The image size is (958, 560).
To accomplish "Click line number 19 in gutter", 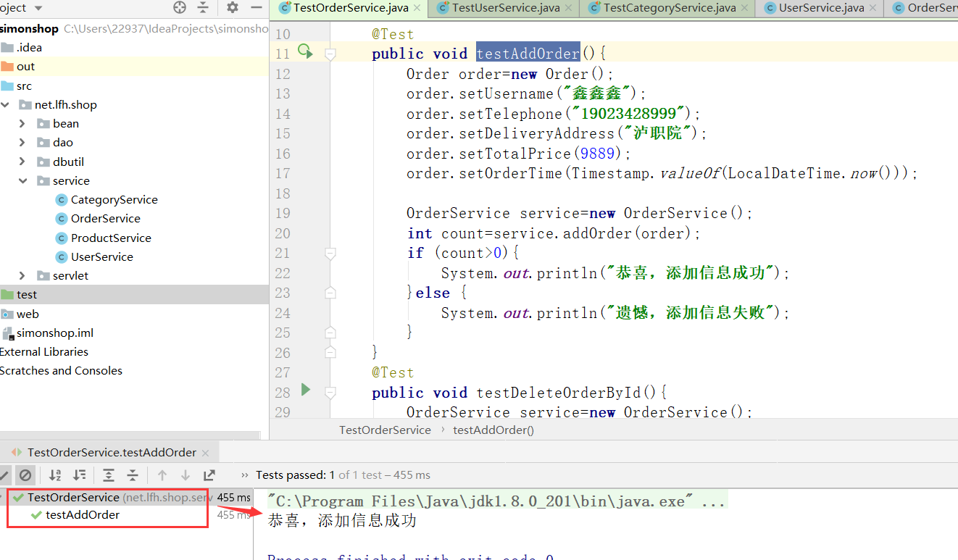I will click(282, 213).
